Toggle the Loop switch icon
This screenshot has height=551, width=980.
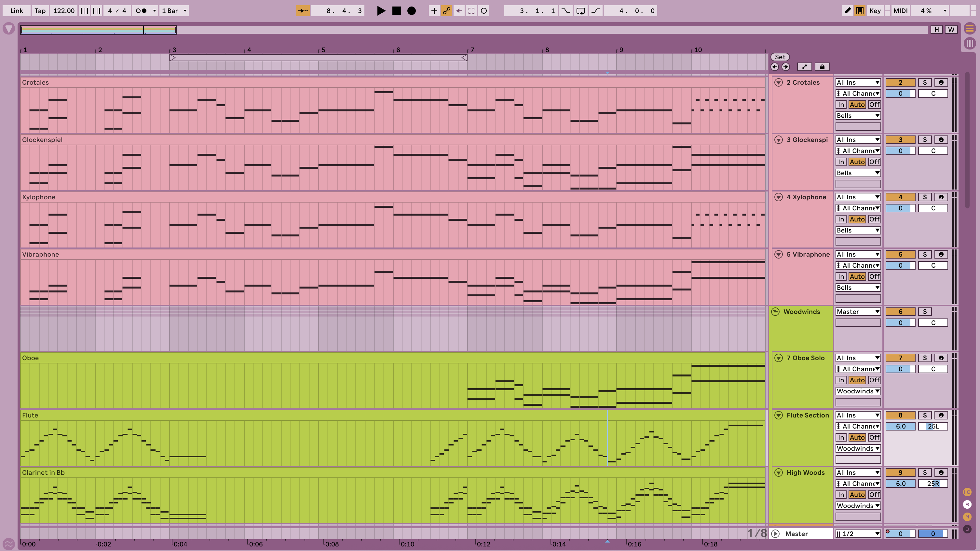click(x=580, y=11)
